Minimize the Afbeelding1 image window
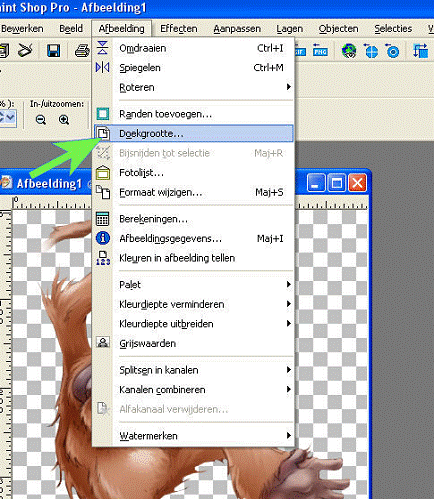The height and width of the screenshot is (499, 434). (x=316, y=183)
